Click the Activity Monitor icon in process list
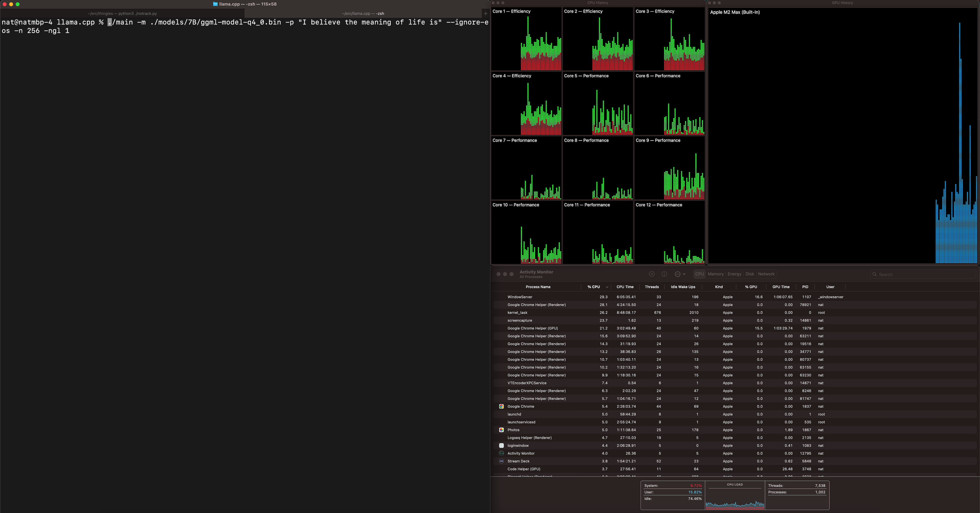The width and height of the screenshot is (980, 513). pyautogui.click(x=501, y=453)
